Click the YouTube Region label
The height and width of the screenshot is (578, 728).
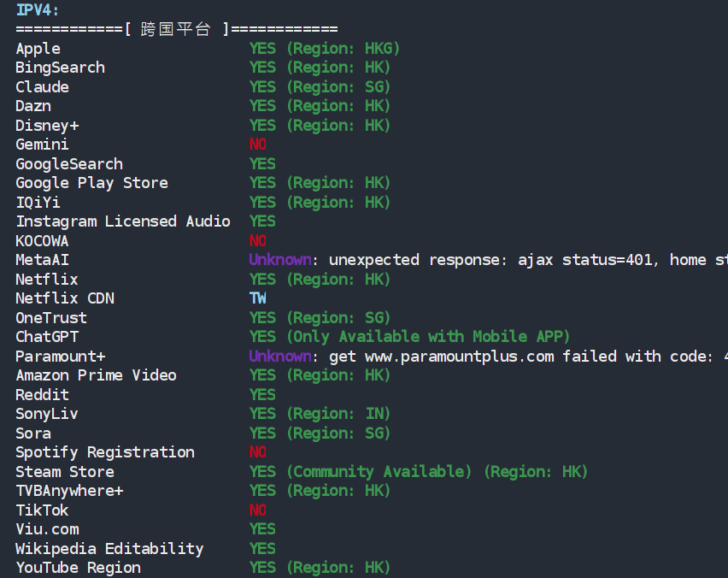78,568
